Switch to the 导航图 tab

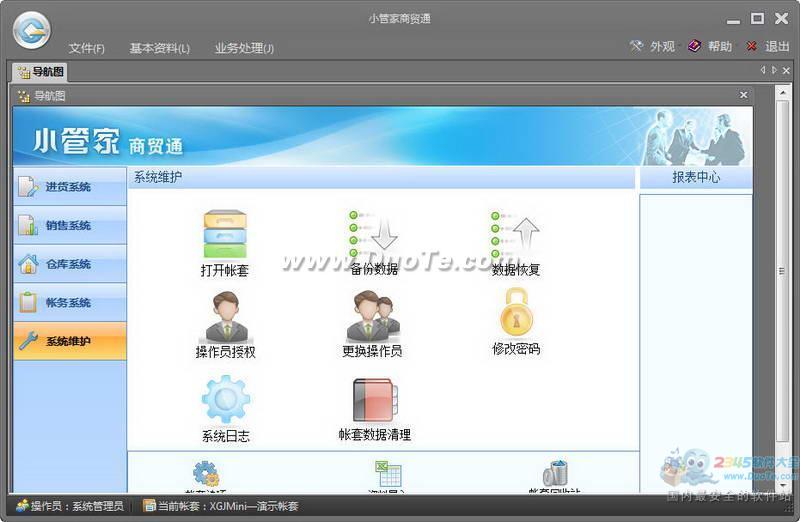coord(40,72)
